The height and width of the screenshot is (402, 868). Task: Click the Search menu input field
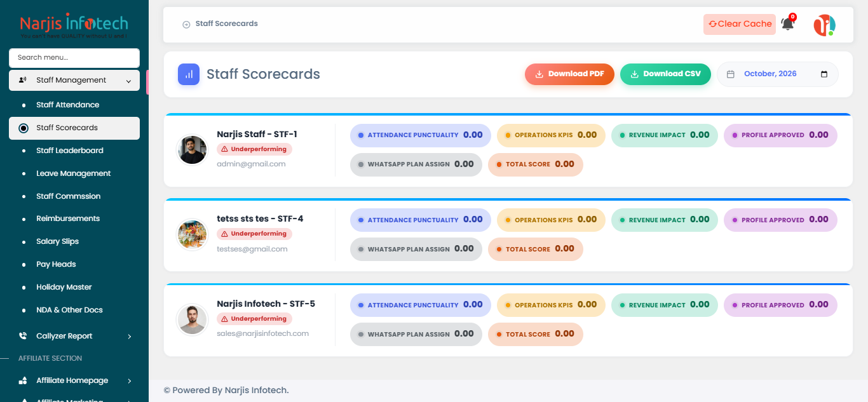coord(74,58)
